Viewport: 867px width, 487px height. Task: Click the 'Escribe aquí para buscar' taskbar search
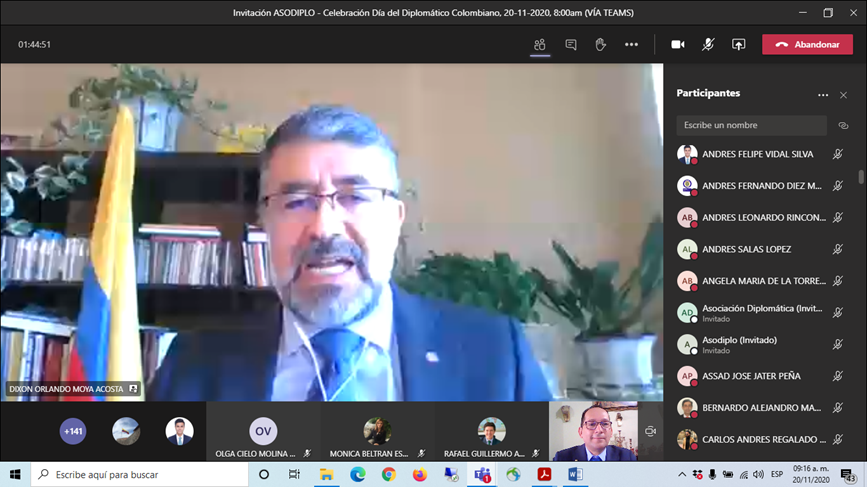click(x=139, y=475)
